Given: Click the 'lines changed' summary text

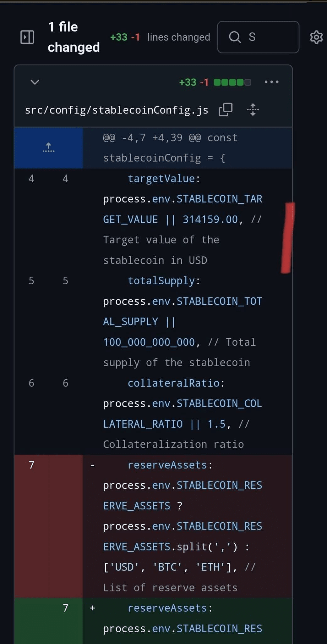Looking at the screenshot, I should (x=178, y=37).
